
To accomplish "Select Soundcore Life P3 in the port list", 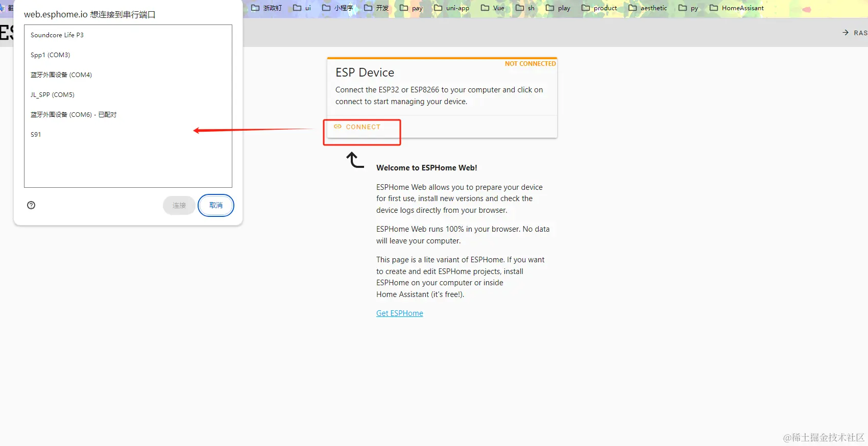I will click(x=128, y=35).
